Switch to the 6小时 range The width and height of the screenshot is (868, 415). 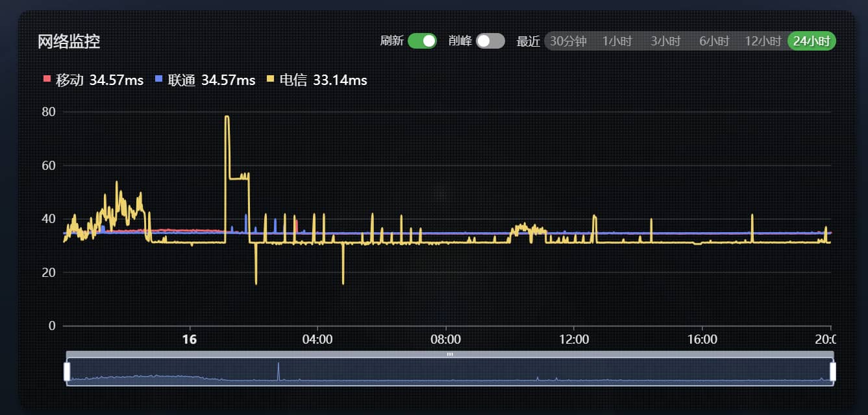pos(714,41)
